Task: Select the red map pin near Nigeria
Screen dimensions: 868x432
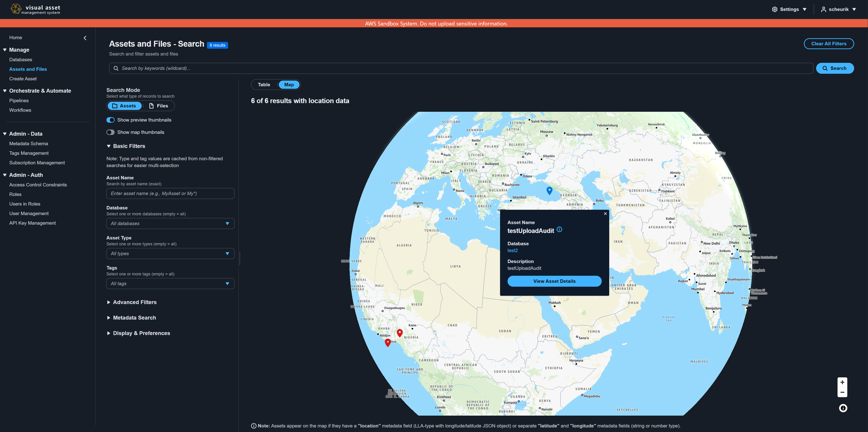Action: point(400,333)
